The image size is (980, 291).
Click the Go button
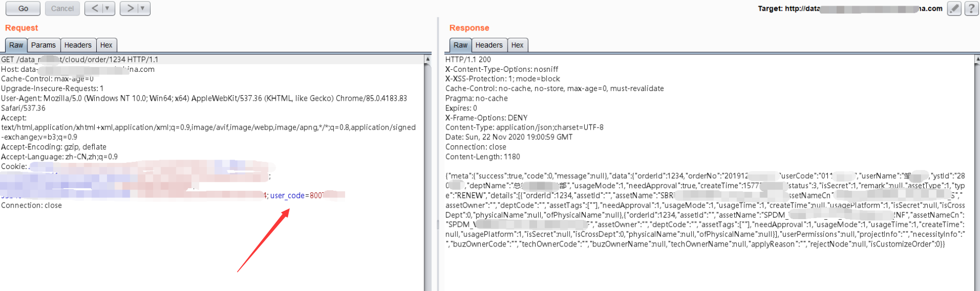23,8
